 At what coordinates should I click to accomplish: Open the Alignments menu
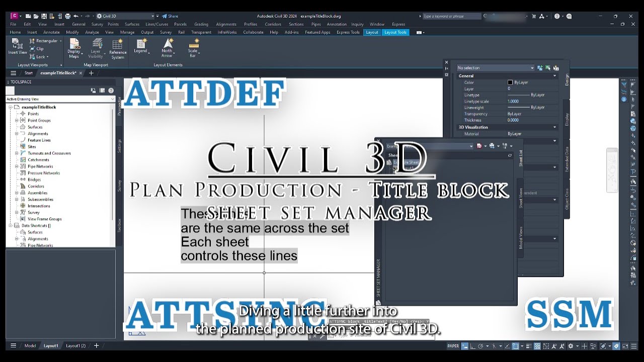(x=226, y=24)
